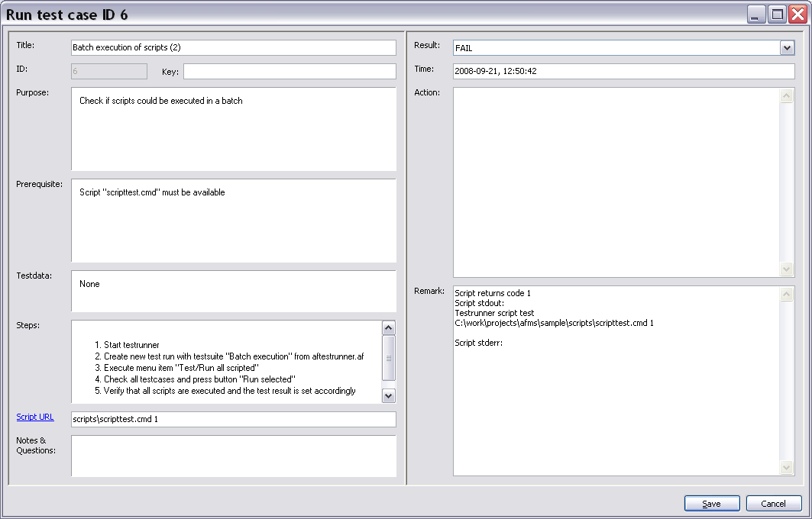Click the Action panel scroll-down arrow
The image size is (812, 519).
[x=787, y=269]
